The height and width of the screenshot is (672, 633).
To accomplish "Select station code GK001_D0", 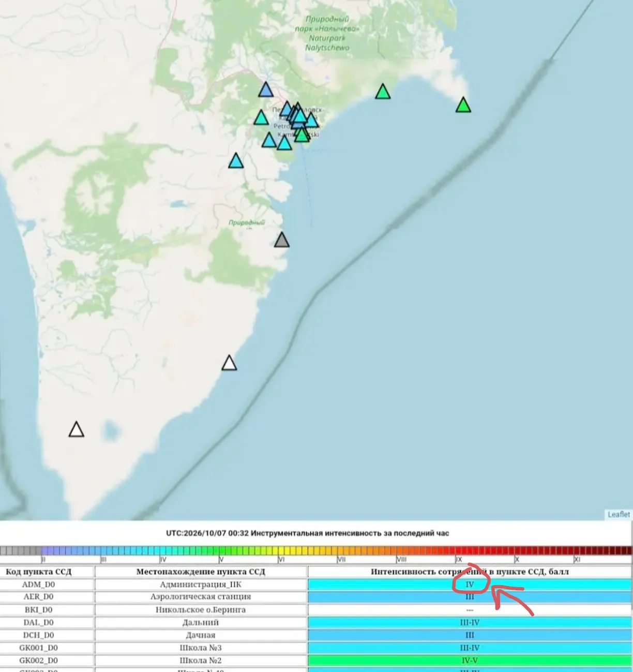I will (x=39, y=648).
